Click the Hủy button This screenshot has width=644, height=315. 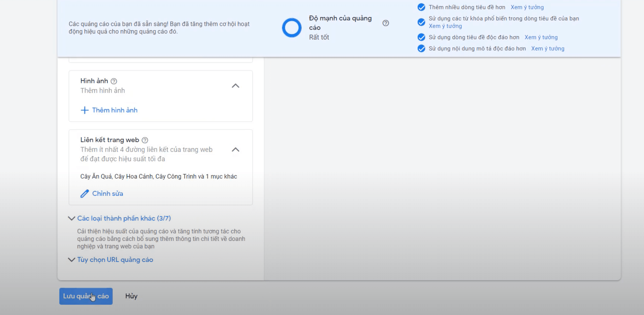(x=131, y=296)
